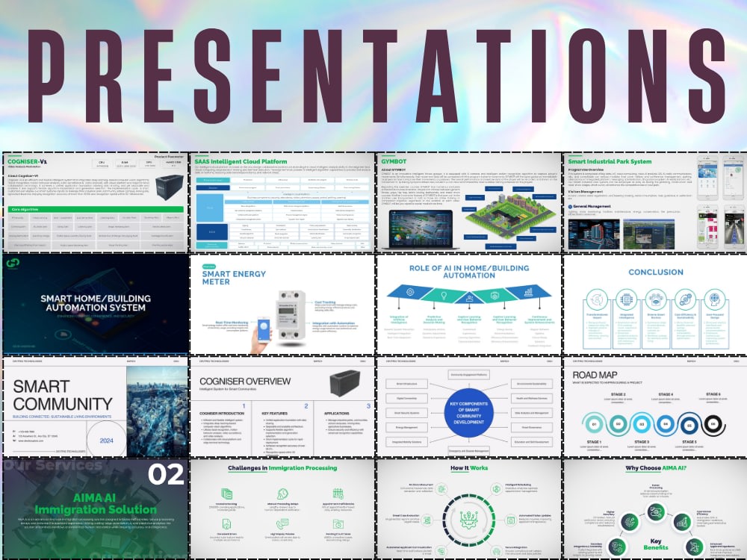This screenshot has width=747, height=560.
Task: Open the Smart Industrial Park System slide
Action: (655, 202)
